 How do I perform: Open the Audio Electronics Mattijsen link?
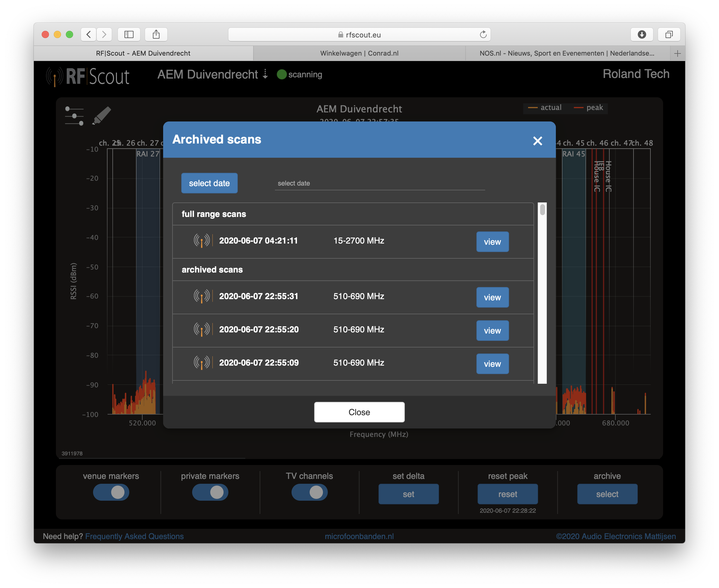tap(616, 536)
